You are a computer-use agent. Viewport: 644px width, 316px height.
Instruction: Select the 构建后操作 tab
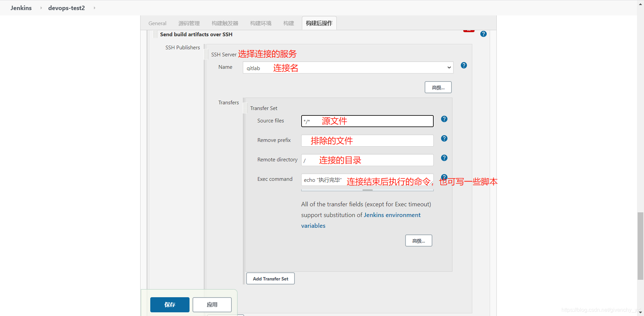coord(319,23)
